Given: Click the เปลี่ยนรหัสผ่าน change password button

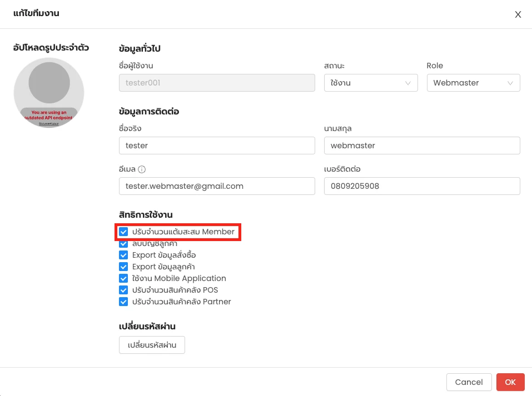Looking at the screenshot, I should [152, 345].
